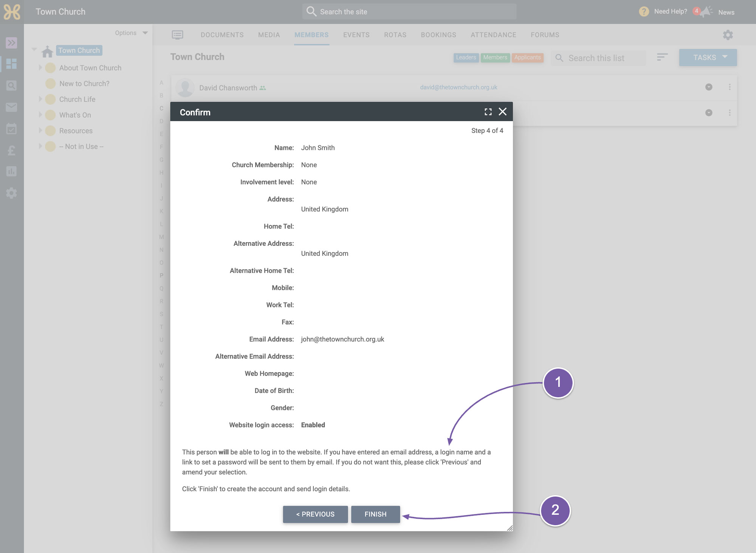Screen dimensions: 756x553
Task: Expand About Town Church tree node
Action: [x=40, y=67]
